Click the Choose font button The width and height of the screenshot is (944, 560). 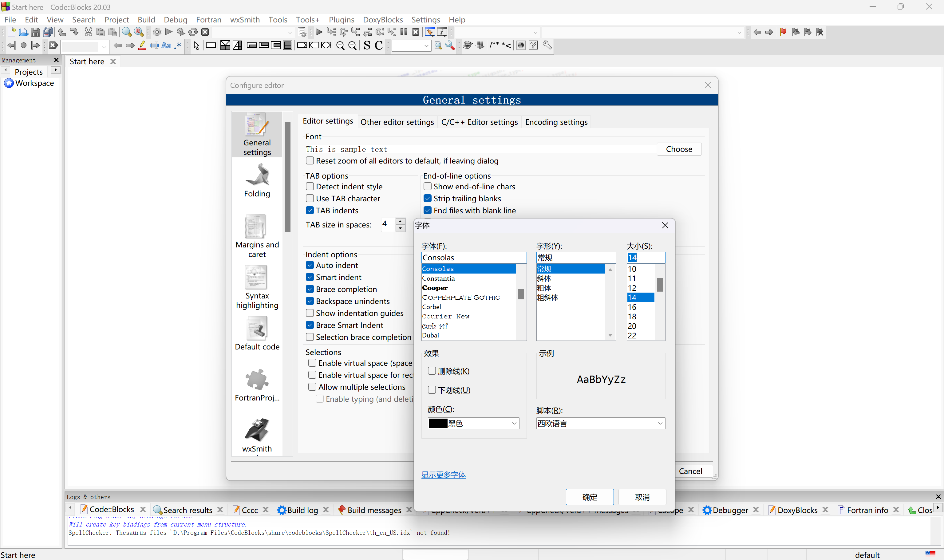coord(679,149)
